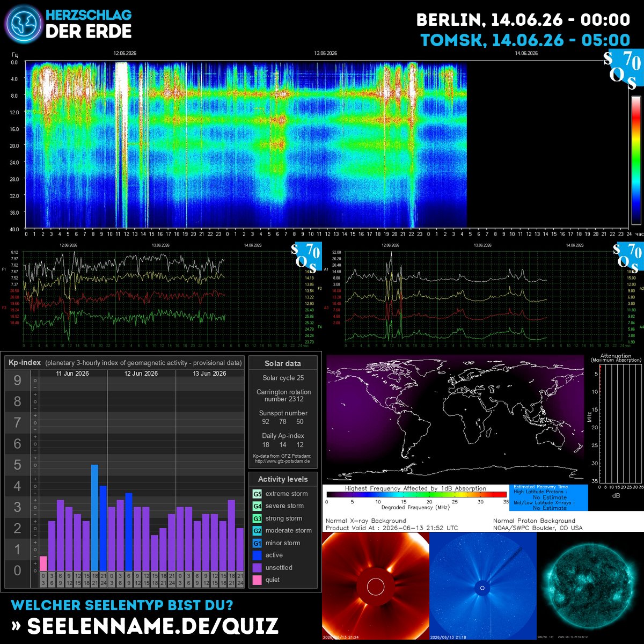Select the G2 moderate storm badge
This screenshot has height=644, width=644.
[257, 531]
